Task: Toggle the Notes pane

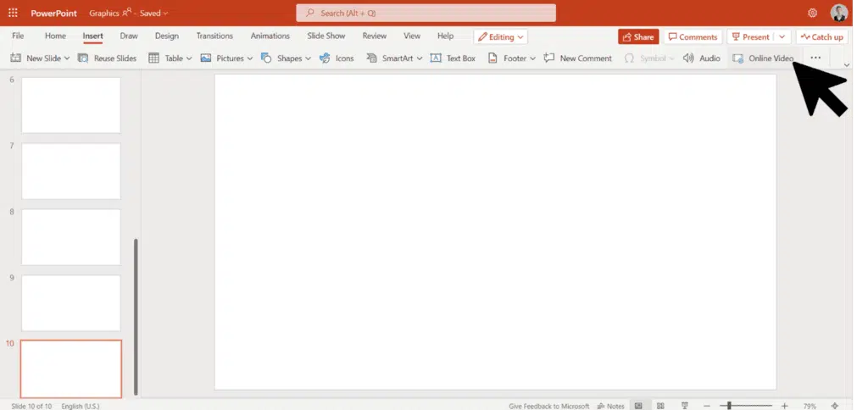Action: [611, 406]
